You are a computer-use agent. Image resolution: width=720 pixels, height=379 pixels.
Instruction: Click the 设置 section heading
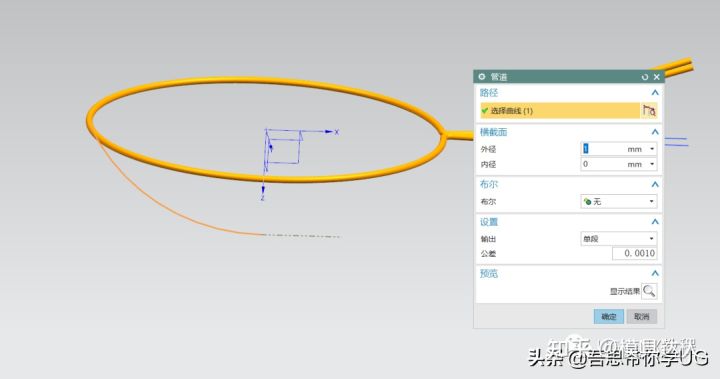click(489, 222)
